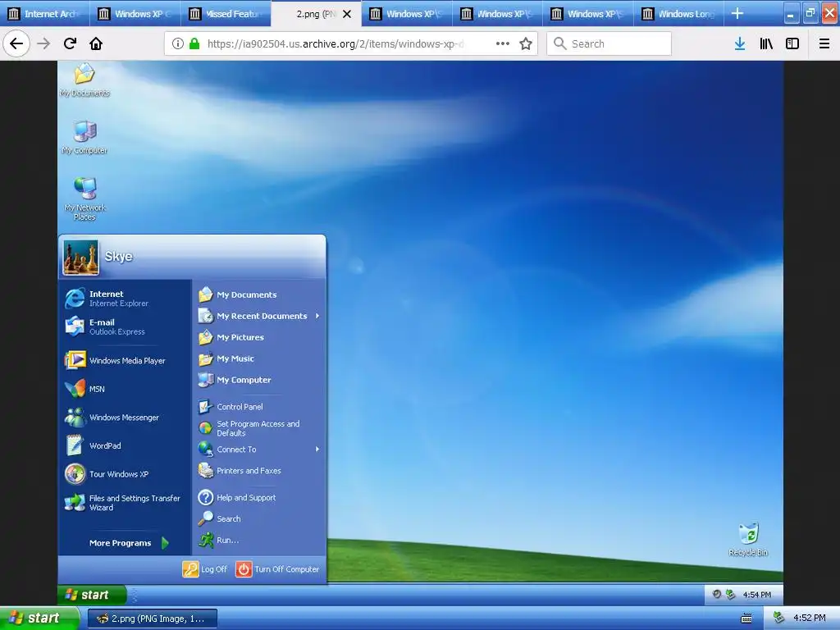The height and width of the screenshot is (630, 840).
Task: Click the browser forward arrow
Action: [43, 43]
